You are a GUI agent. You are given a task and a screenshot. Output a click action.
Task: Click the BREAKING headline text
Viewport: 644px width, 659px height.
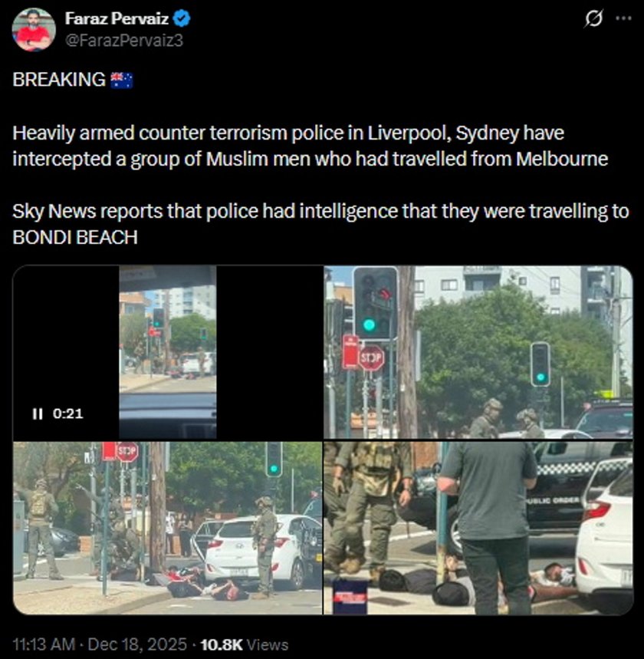coord(59,80)
